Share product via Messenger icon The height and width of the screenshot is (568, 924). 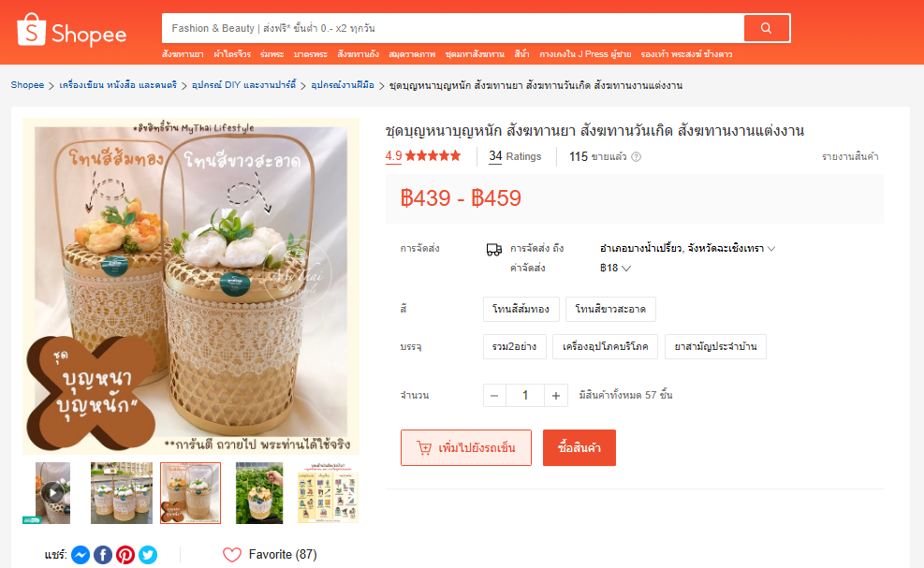pos(81,555)
